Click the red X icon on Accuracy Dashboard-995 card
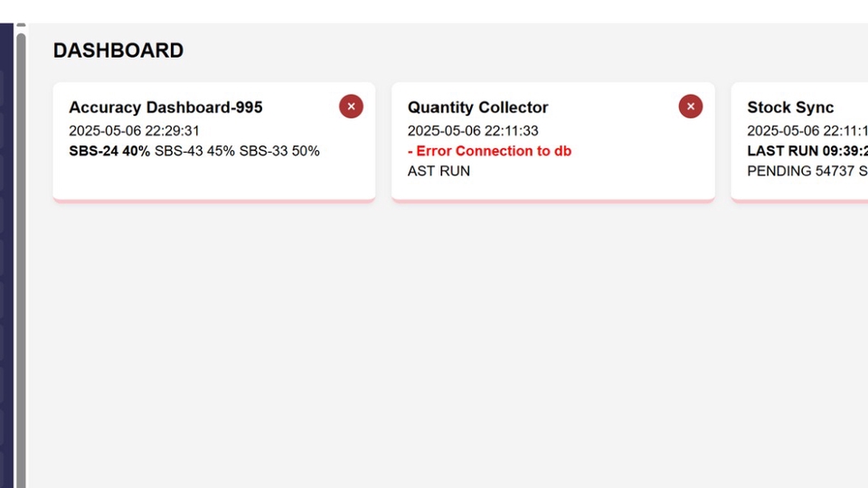 click(351, 107)
